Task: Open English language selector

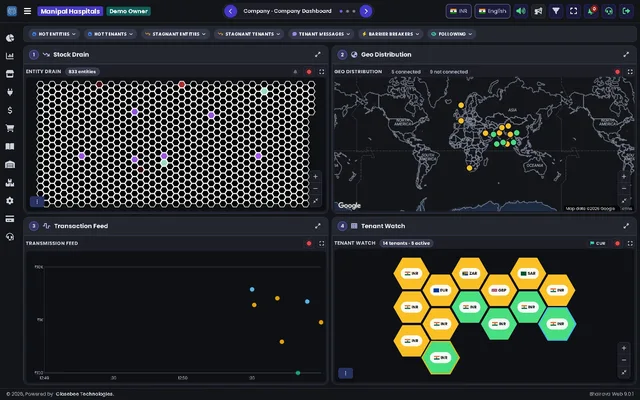Action: (x=492, y=11)
